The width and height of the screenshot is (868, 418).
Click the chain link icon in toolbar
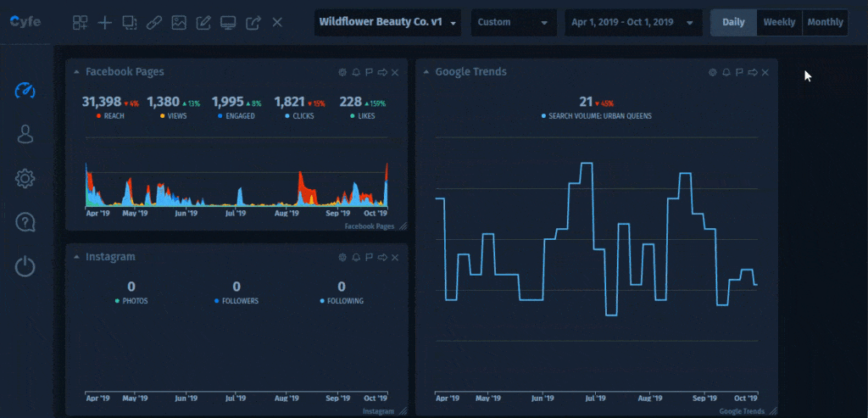pyautogui.click(x=154, y=23)
